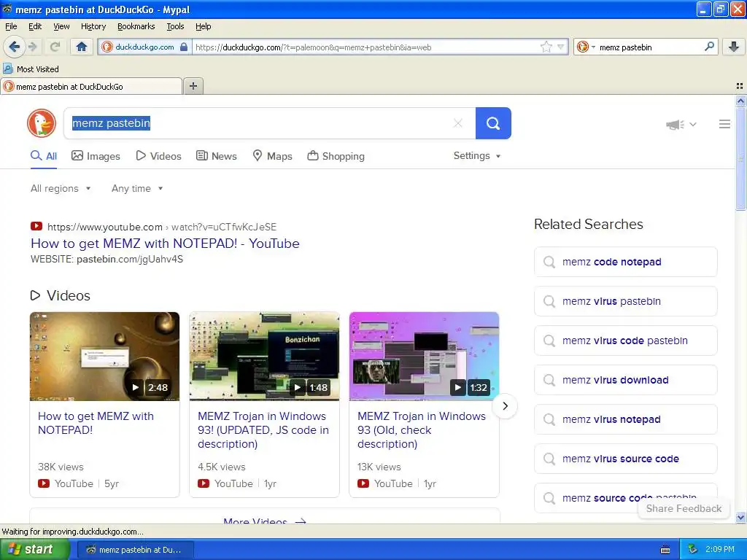
Task: Search related 'memz virus source code'
Action: [625, 459]
